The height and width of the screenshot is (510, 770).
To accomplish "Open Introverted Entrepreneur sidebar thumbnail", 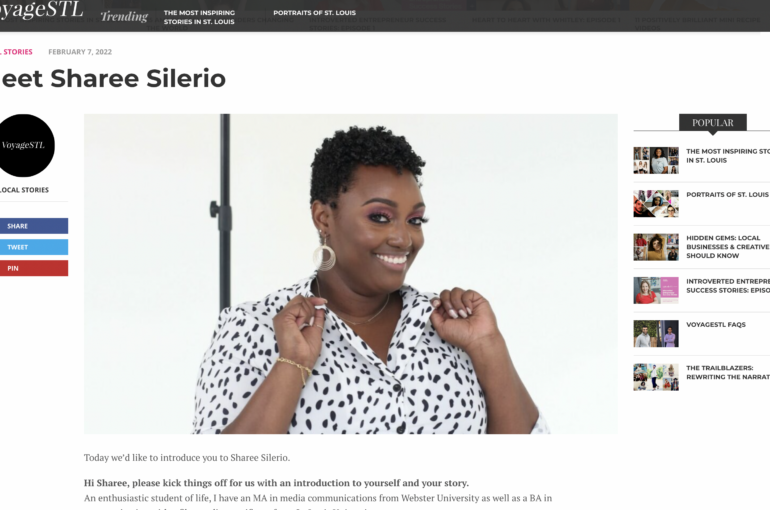I will (656, 290).
